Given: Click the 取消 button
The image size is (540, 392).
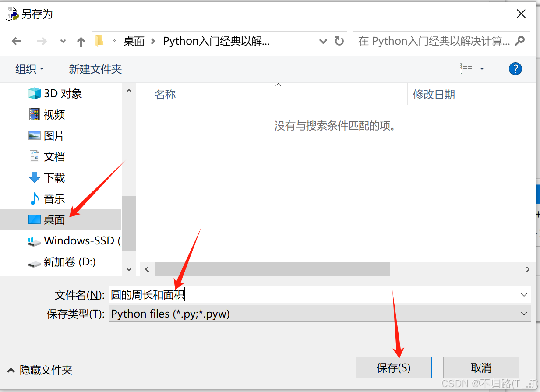Looking at the screenshot, I should coord(481,367).
